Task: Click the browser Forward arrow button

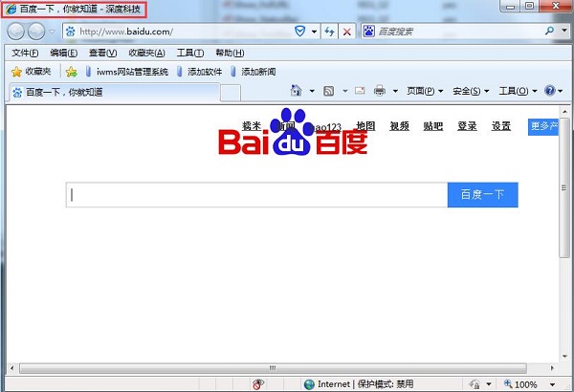Action: coord(36,32)
